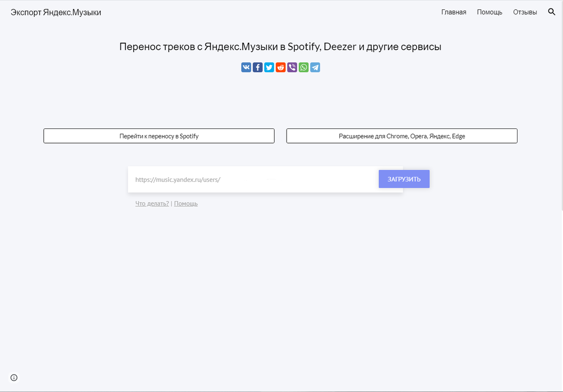Open the Что делать? link

[x=152, y=204]
